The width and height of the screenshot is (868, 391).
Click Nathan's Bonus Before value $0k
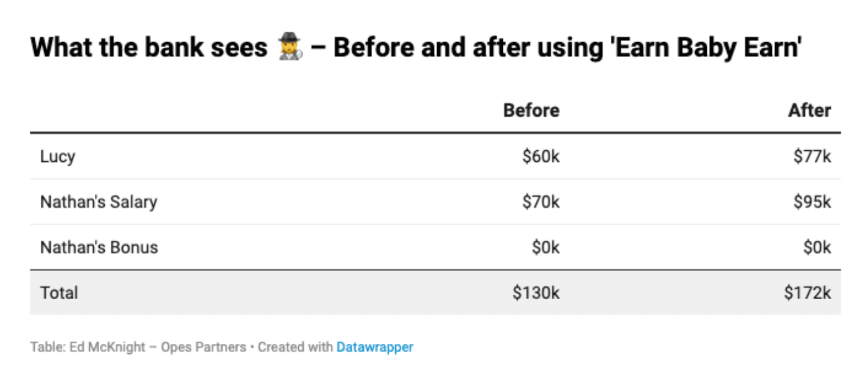545,247
